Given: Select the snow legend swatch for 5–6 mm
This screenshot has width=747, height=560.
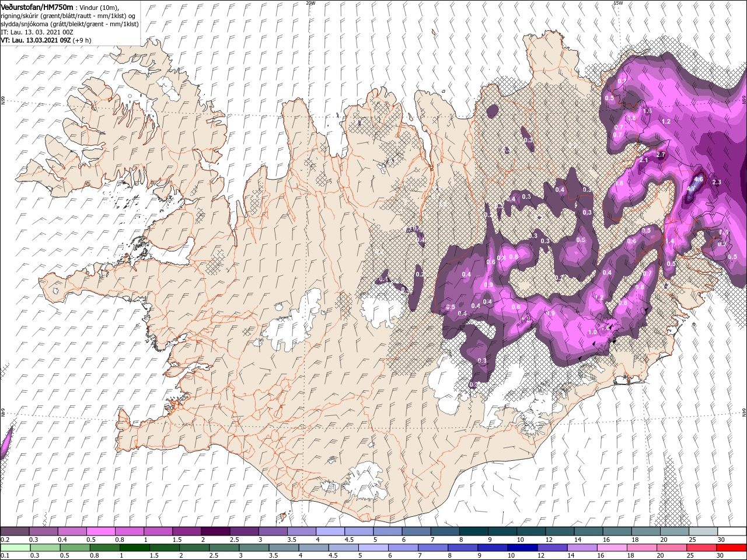Looking at the screenshot, I should pyautogui.click(x=388, y=531).
